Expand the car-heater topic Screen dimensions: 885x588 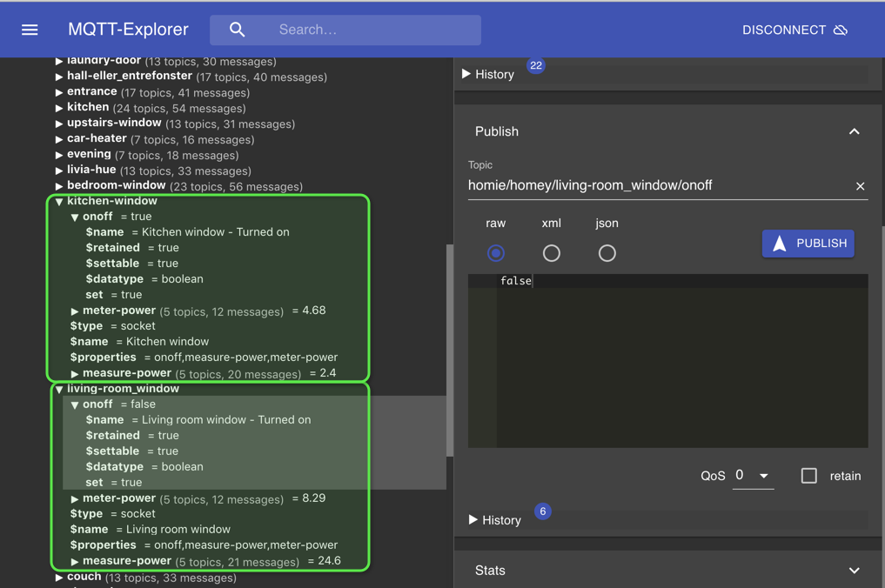59,139
